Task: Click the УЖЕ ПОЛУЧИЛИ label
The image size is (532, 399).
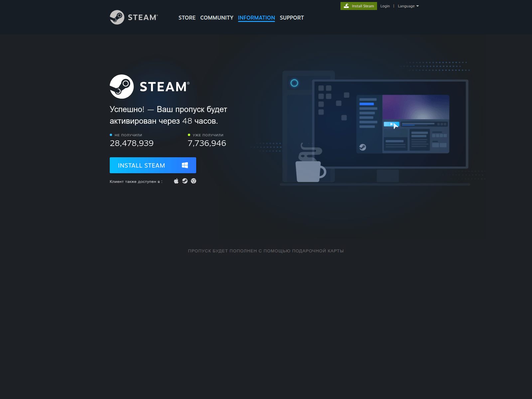Action: (208, 135)
